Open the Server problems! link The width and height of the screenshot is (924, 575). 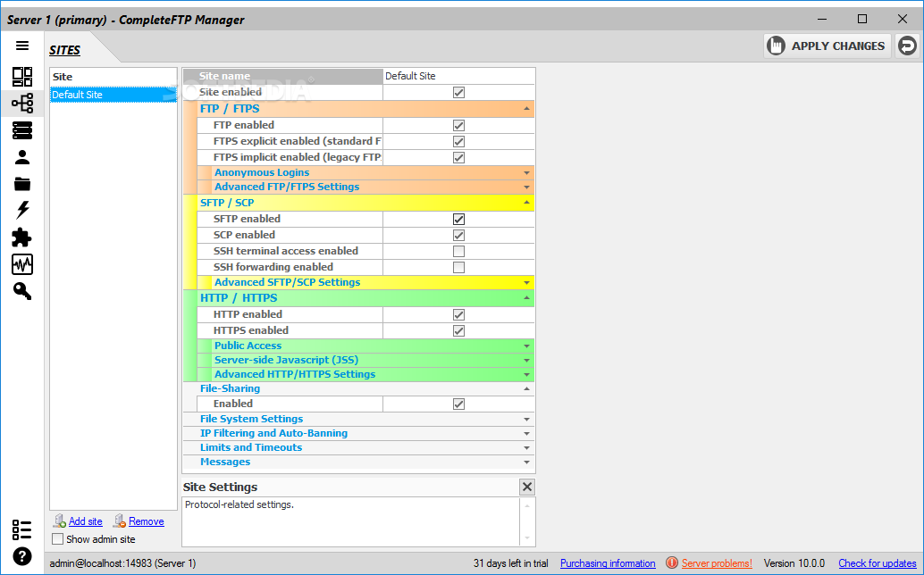717,563
